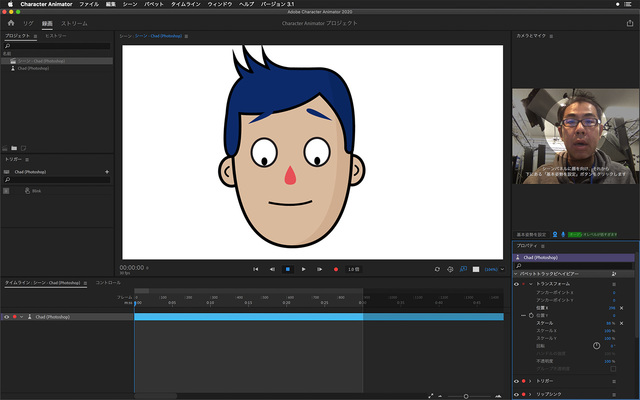Open the Puppet (パペット) menu

pyautogui.click(x=155, y=5)
